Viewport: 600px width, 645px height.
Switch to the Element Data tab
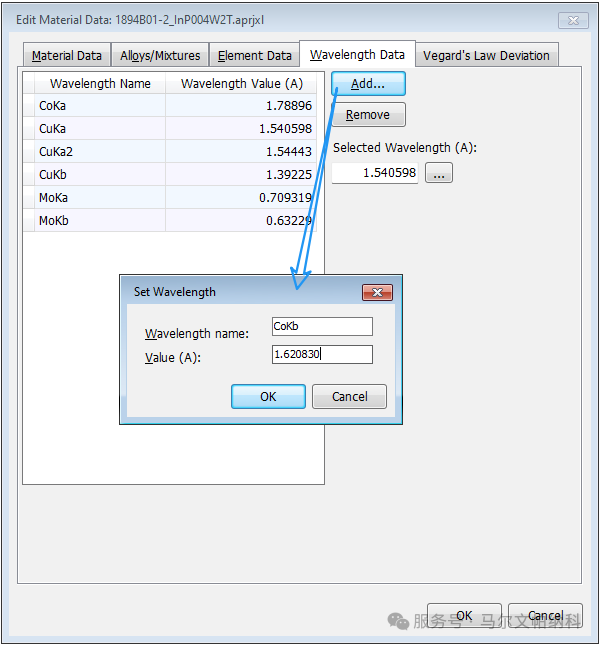tap(255, 56)
